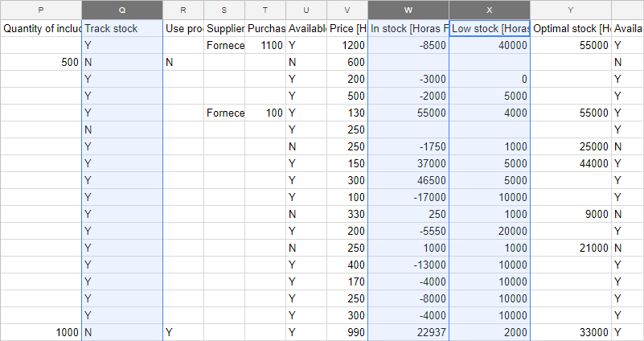
Task: Select column Q header
Action: tap(122, 10)
